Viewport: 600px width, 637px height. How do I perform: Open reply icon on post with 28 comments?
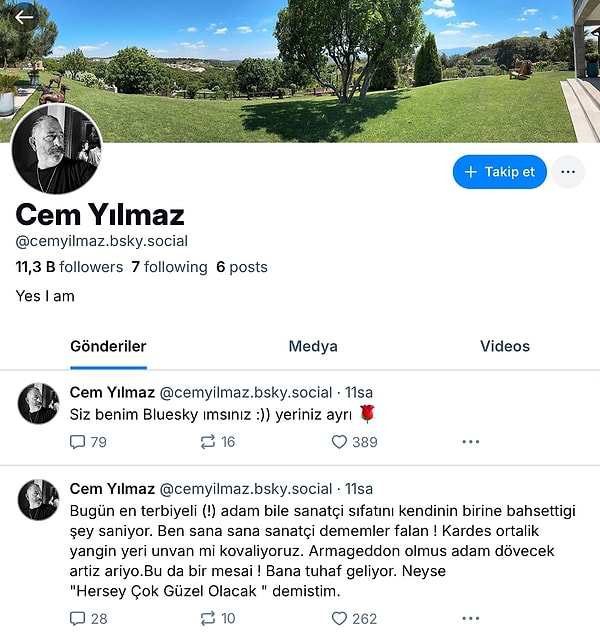point(77,619)
